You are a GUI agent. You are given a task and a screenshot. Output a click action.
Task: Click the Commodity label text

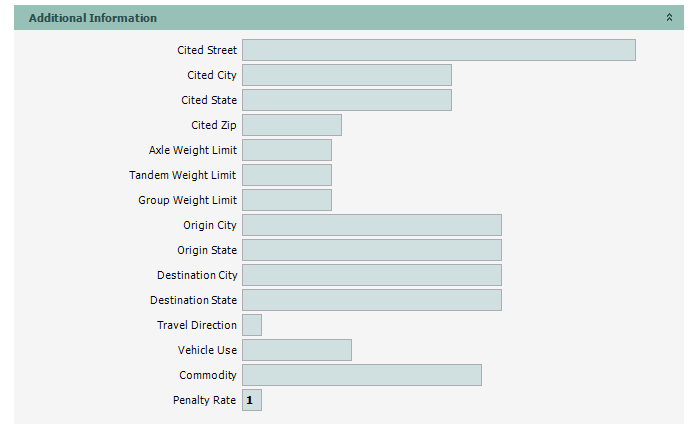pyautogui.click(x=208, y=375)
